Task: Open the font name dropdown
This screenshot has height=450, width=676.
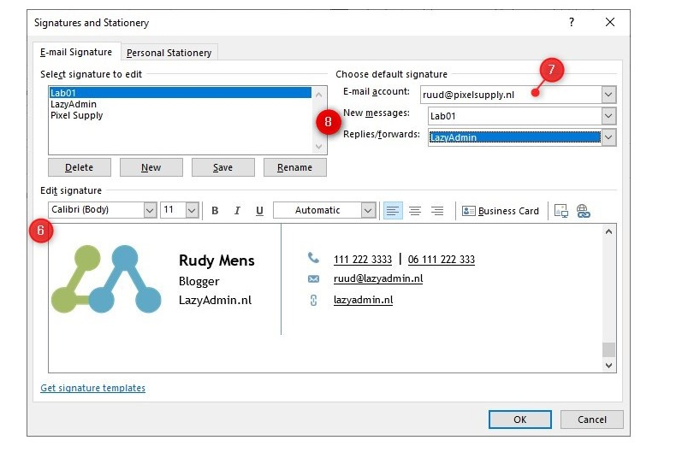Action: (x=150, y=211)
